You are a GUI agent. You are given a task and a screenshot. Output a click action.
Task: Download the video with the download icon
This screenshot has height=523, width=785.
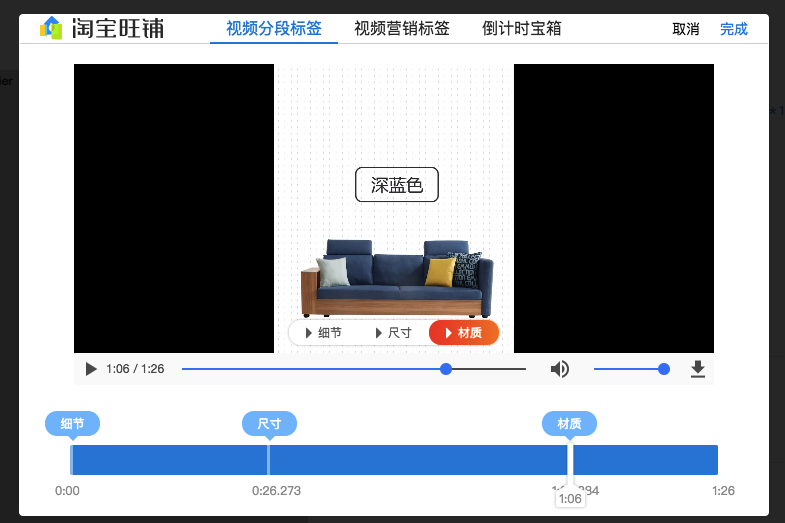pos(698,369)
